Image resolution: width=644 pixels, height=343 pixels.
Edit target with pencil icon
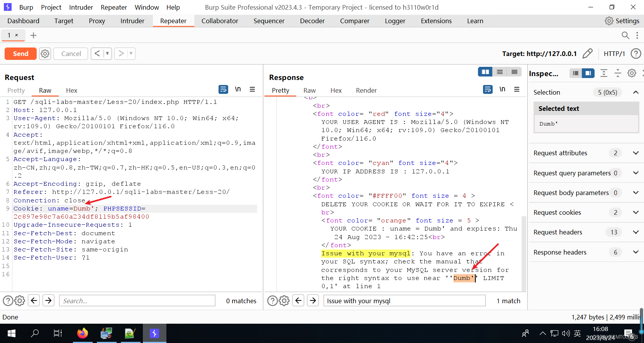click(x=587, y=54)
